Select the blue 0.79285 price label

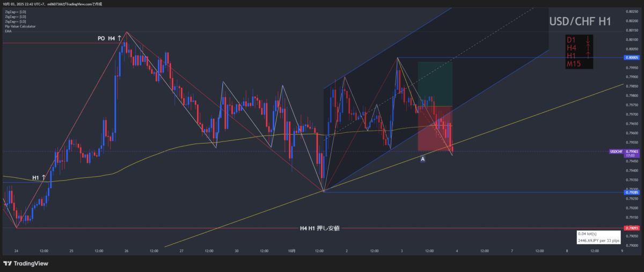tap(631, 192)
